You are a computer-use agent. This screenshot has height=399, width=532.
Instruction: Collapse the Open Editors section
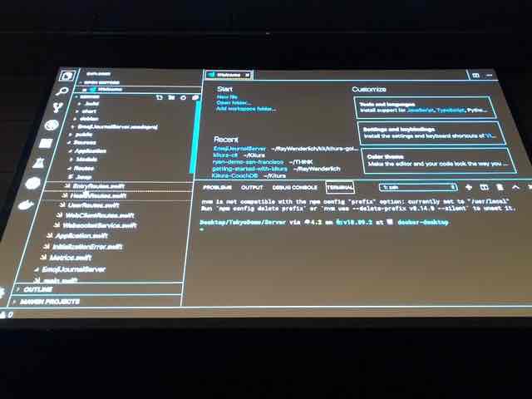click(101, 82)
